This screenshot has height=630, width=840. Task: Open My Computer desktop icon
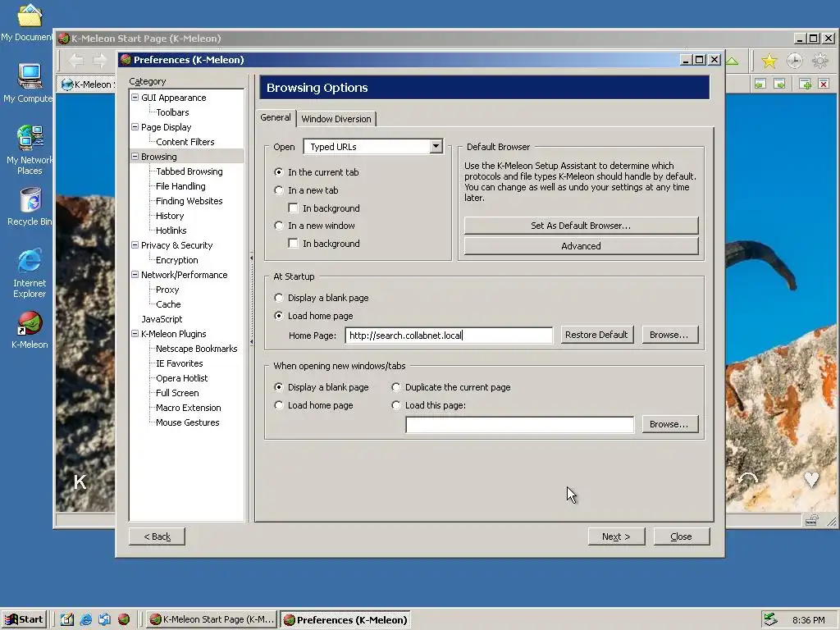[28, 83]
